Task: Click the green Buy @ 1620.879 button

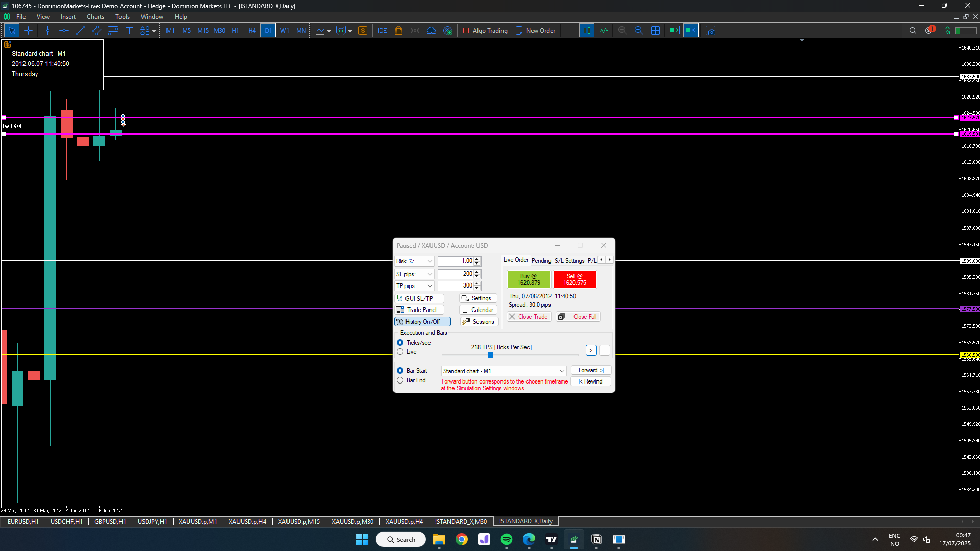Action: (x=529, y=279)
